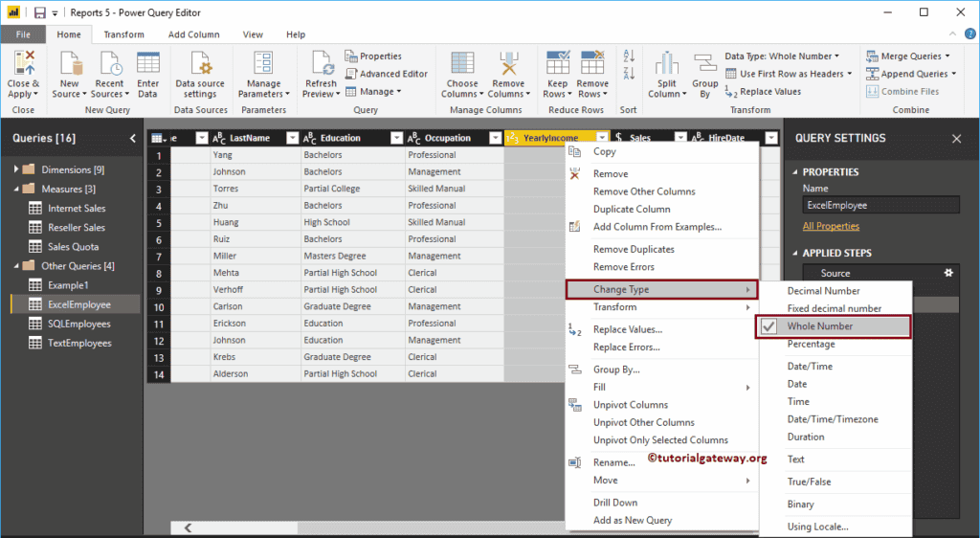Screen dimensions: 980x538
Task: Switch to the Transform tab
Action: pos(123,34)
